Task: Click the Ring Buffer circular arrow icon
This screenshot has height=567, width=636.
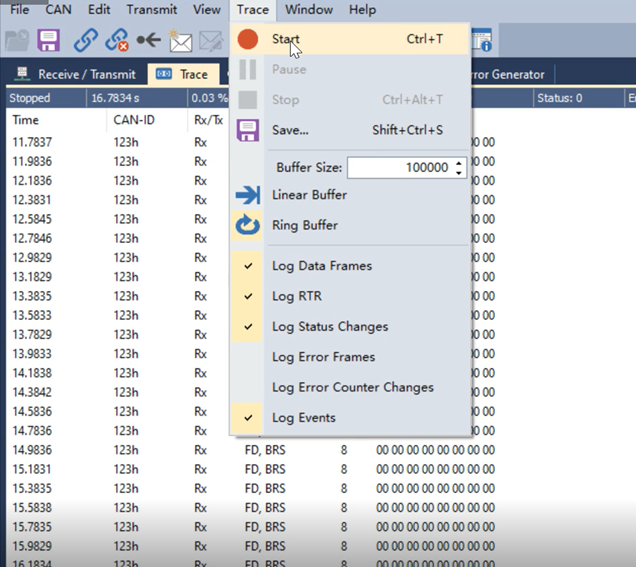Action: point(247,225)
